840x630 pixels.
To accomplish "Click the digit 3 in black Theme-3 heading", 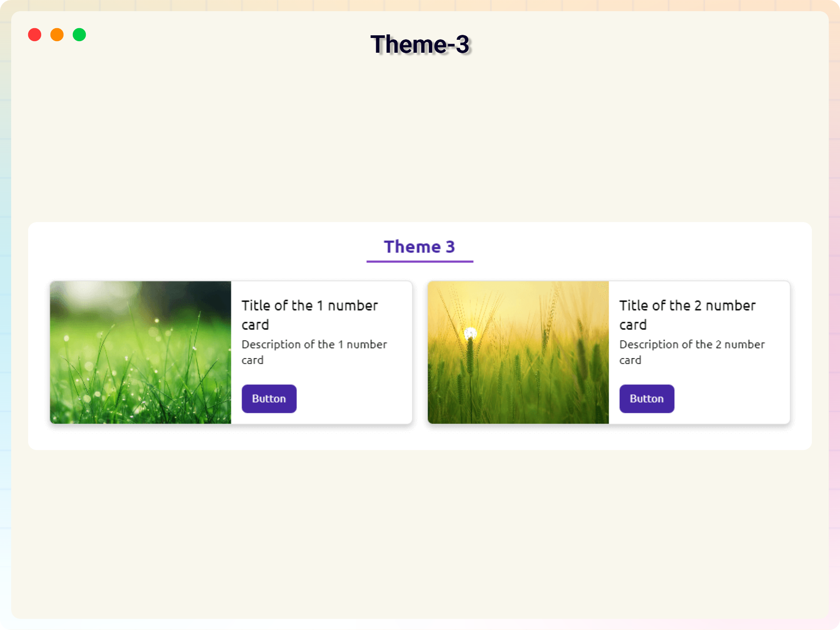I will (462, 44).
